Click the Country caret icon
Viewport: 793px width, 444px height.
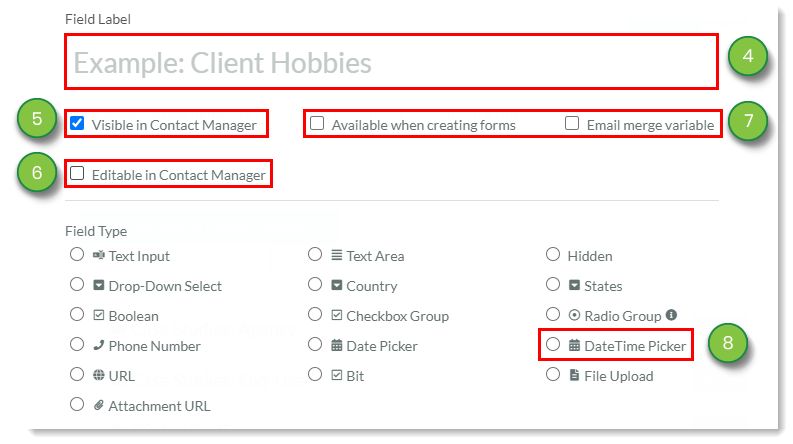[336, 285]
